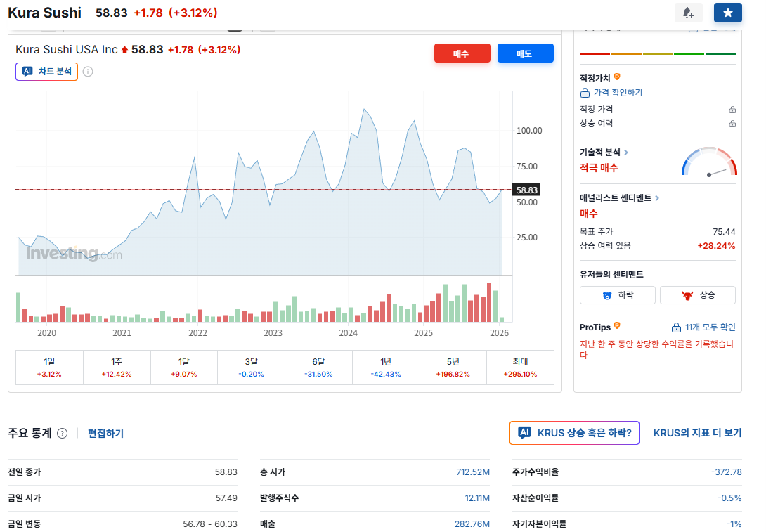Click the AI icon inside the 차트 분석 button
The width and height of the screenshot is (766, 532).
pyautogui.click(x=28, y=71)
